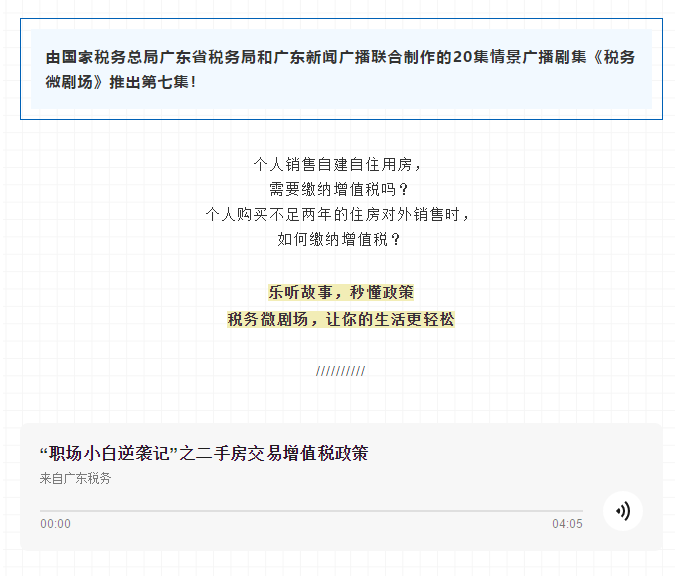
Task: Click highlighted text "税务微剧场，让你的生活更轻松"
Action: 340,319
